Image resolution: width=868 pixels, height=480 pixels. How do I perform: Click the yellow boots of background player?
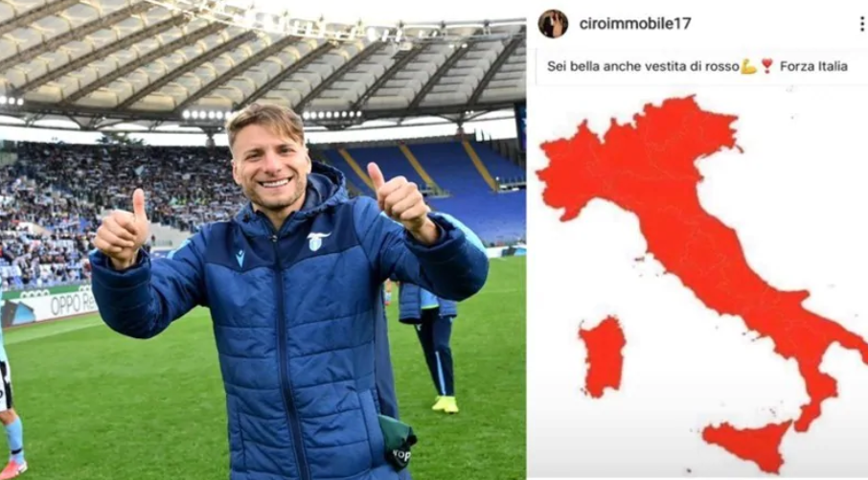(445, 404)
